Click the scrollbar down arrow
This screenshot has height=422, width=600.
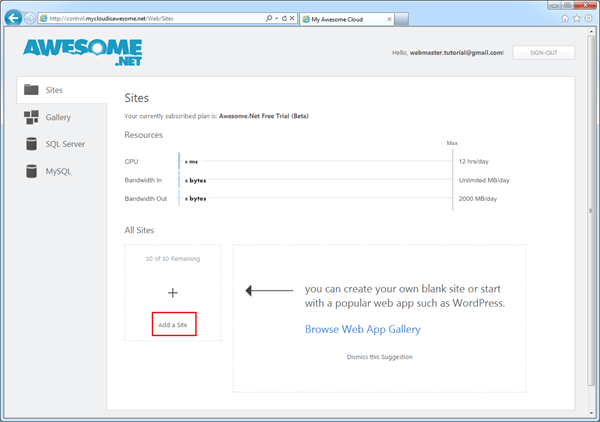[590, 413]
